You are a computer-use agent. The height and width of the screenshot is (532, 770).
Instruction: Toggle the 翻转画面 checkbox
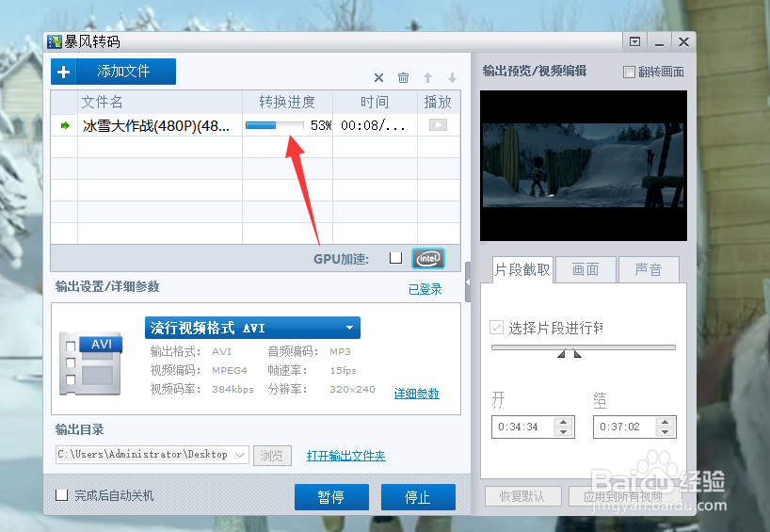[x=629, y=73]
